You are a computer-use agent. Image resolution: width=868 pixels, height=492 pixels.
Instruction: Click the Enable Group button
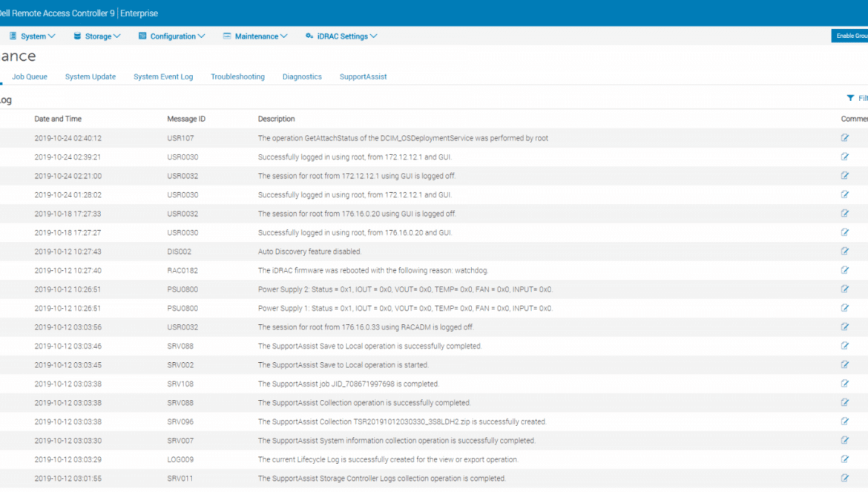click(849, 36)
